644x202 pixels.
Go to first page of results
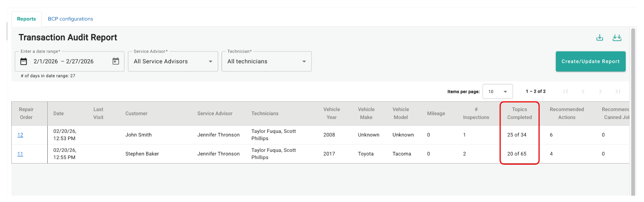pyautogui.click(x=566, y=92)
